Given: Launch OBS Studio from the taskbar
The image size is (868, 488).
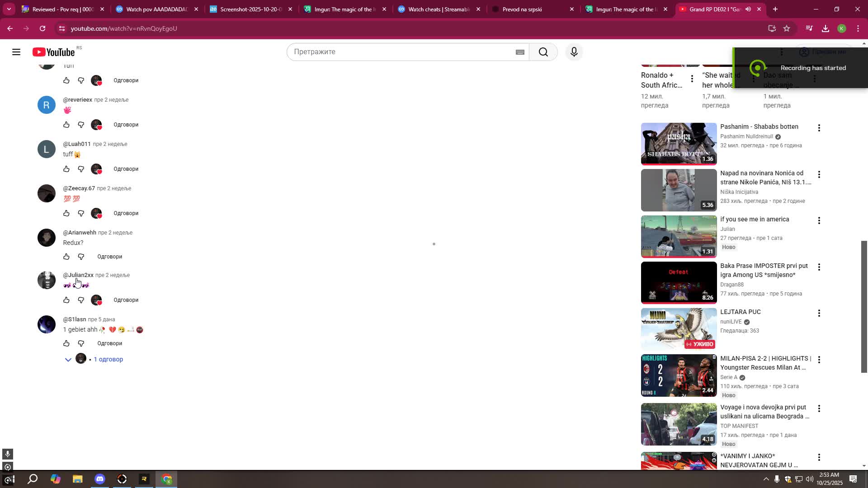Looking at the screenshot, I should tap(122, 479).
